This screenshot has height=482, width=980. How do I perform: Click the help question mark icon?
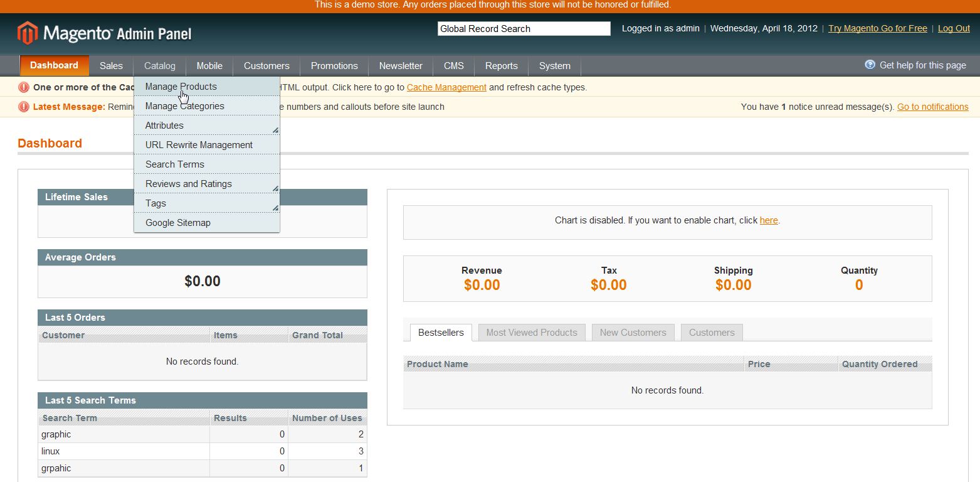tap(870, 65)
